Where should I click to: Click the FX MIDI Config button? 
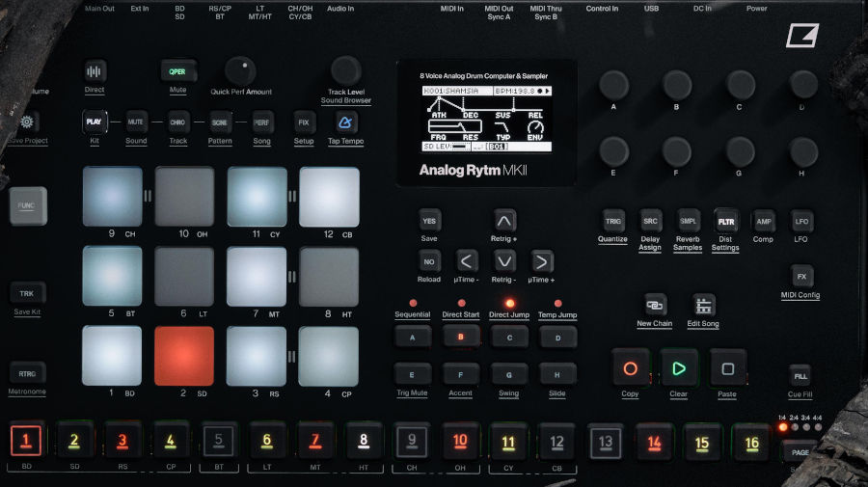point(801,276)
